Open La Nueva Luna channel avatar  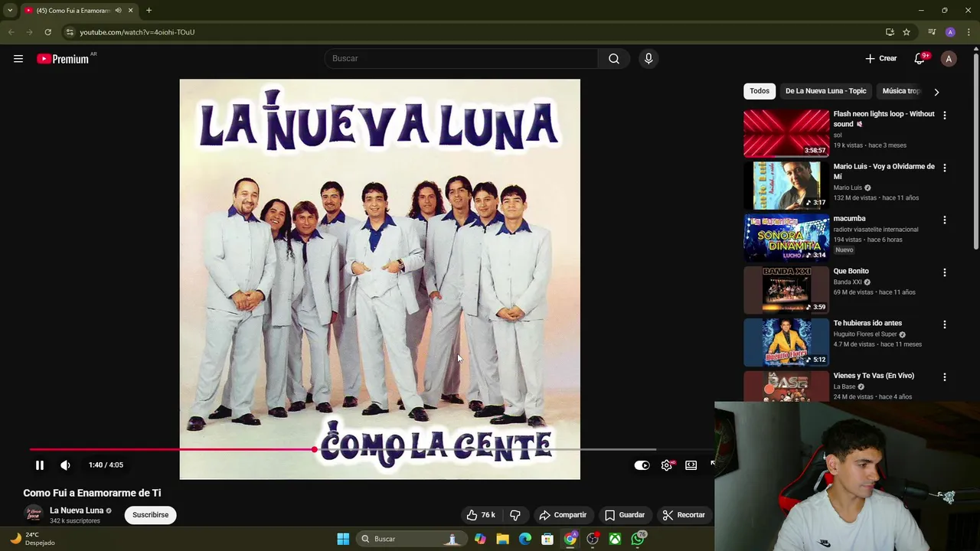[33, 514]
